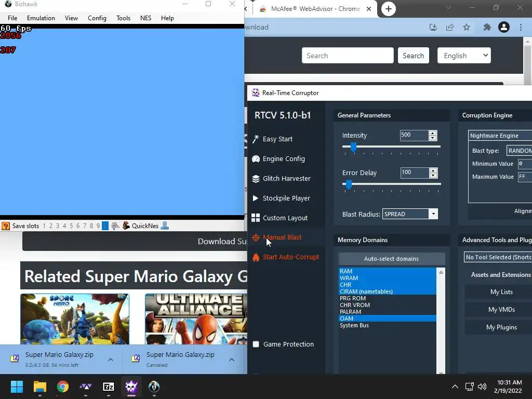Click Auto-select domains button
Image resolution: width=532 pixels, height=399 pixels.
pyautogui.click(x=392, y=259)
